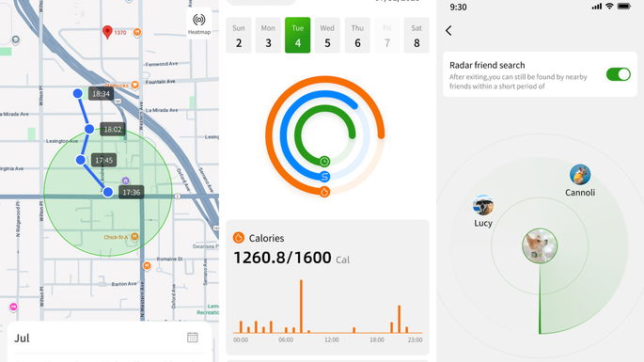The image size is (644, 362).
Task: Tap the Radar friend search title
Action: 487,65
